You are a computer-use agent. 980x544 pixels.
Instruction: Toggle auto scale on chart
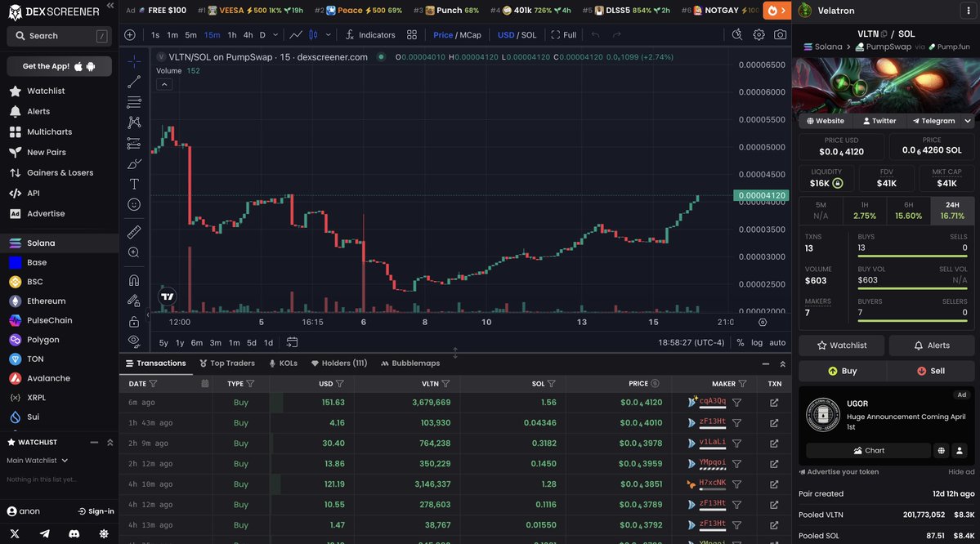coord(777,342)
